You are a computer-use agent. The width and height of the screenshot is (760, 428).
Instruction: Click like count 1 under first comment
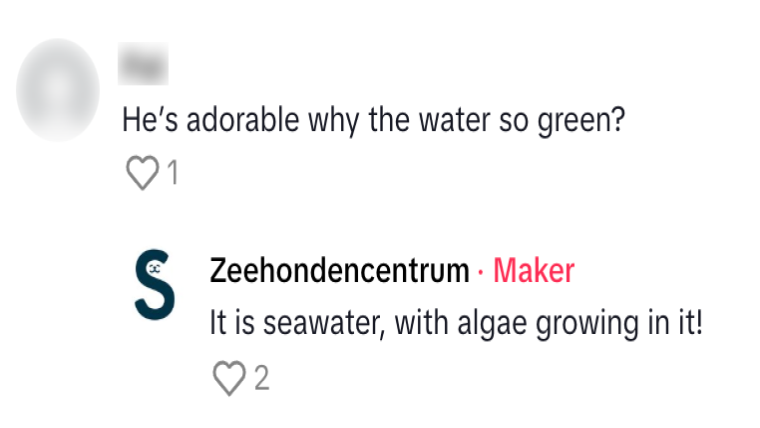172,174
